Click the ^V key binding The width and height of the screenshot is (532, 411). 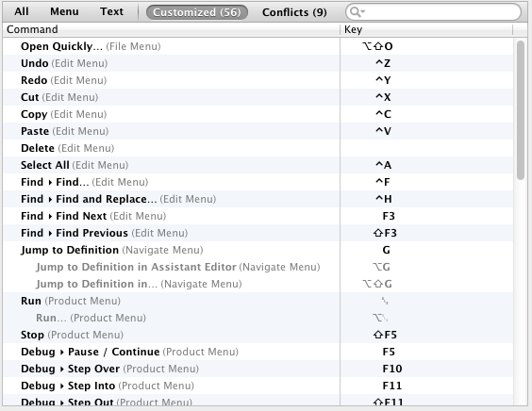[x=383, y=131]
